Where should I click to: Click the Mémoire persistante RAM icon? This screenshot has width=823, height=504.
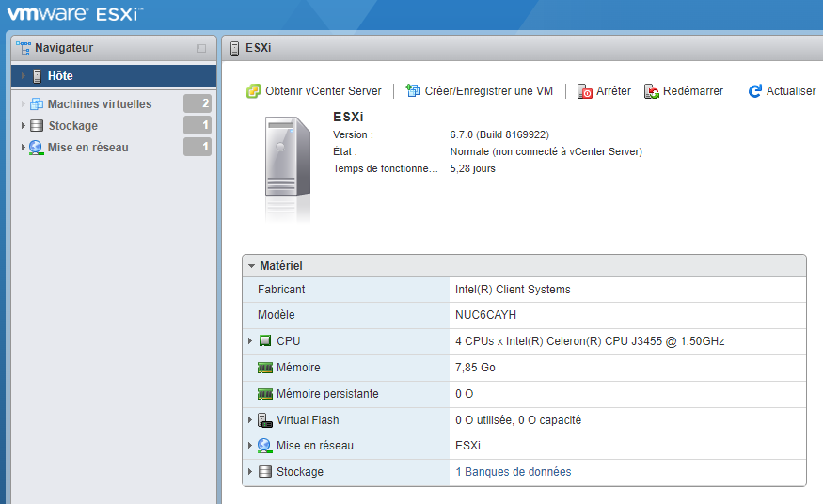[x=265, y=394]
